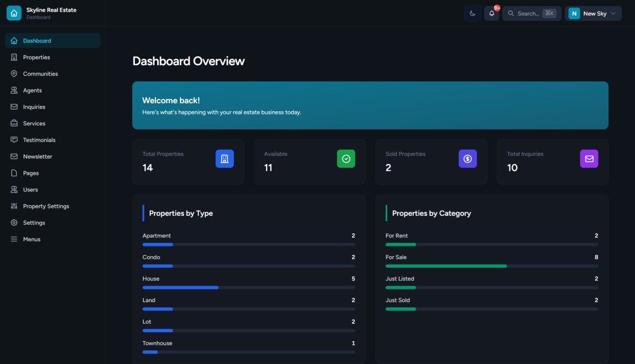635x364 pixels.
Task: Click the Lot type label
Action: coord(147,322)
